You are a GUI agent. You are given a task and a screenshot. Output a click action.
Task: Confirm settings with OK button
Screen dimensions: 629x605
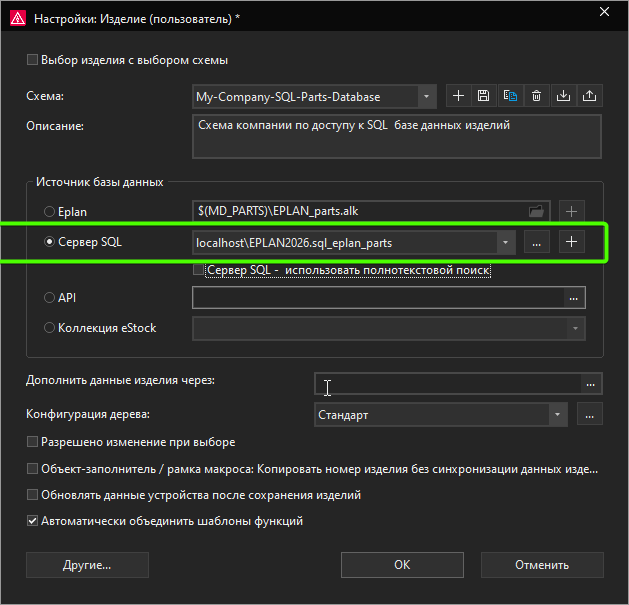402,565
